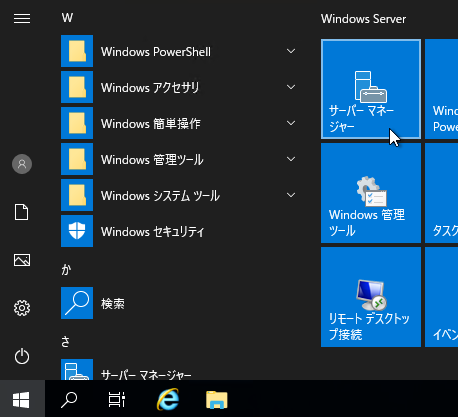Select the Windows セキュリティ text label
458x417 pixels.
(153, 232)
